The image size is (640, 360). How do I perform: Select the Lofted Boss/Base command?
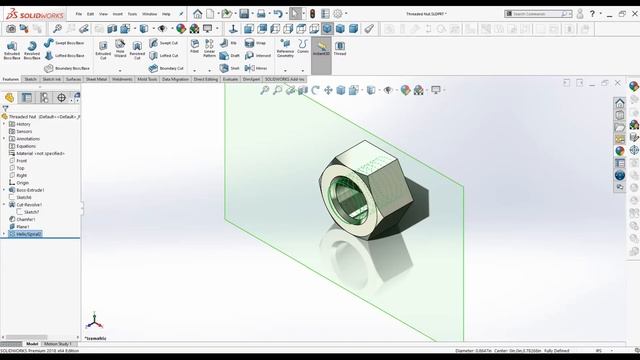64,56
